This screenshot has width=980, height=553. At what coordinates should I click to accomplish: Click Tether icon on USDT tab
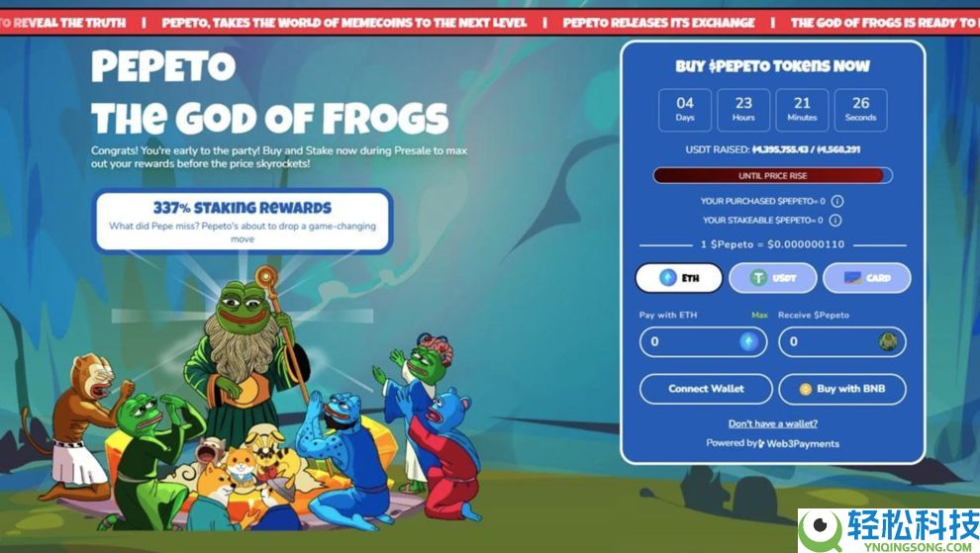click(758, 277)
